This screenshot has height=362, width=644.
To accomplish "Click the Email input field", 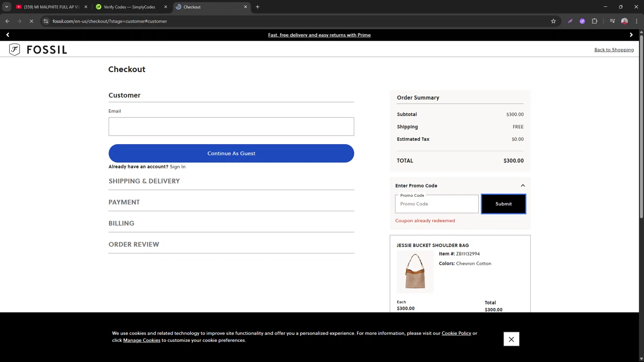I will coord(231,127).
